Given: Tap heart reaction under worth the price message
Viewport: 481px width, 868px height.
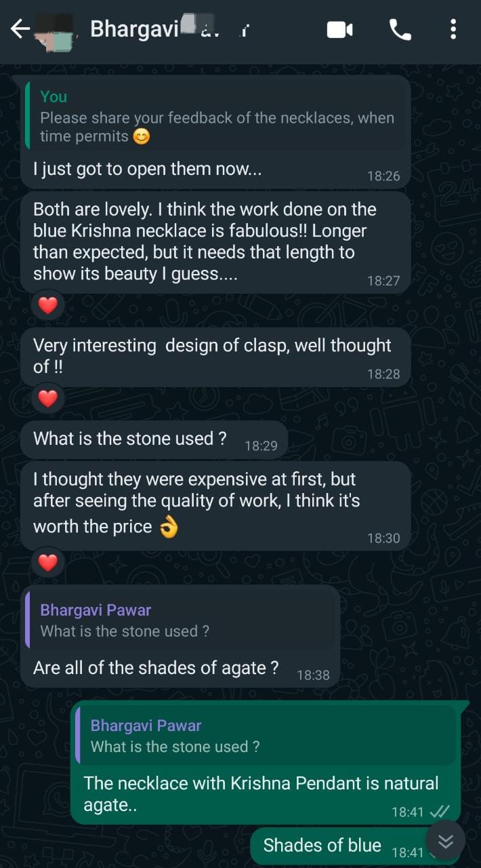Looking at the screenshot, I should pyautogui.click(x=47, y=562).
